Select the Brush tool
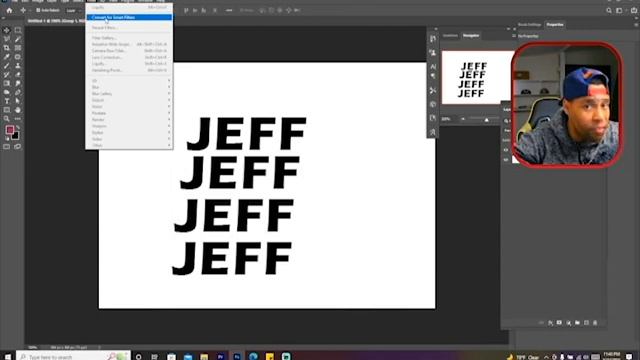The width and height of the screenshot is (640, 360). click(x=7, y=66)
